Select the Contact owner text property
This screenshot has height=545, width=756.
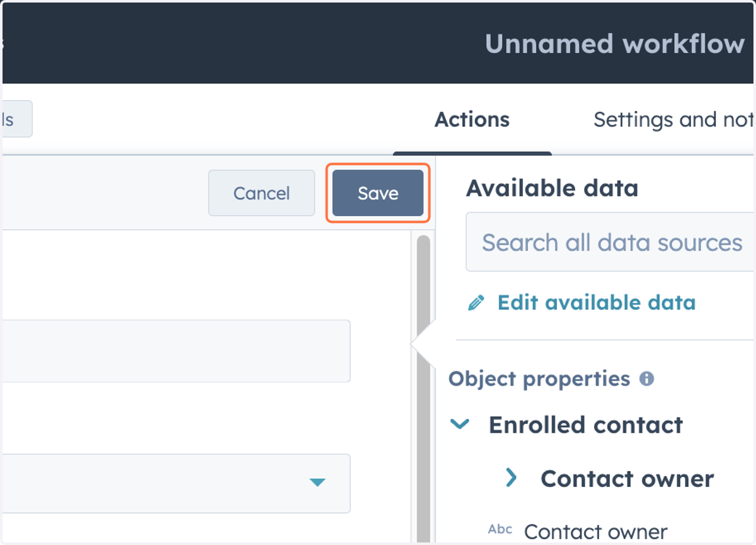tap(595, 532)
